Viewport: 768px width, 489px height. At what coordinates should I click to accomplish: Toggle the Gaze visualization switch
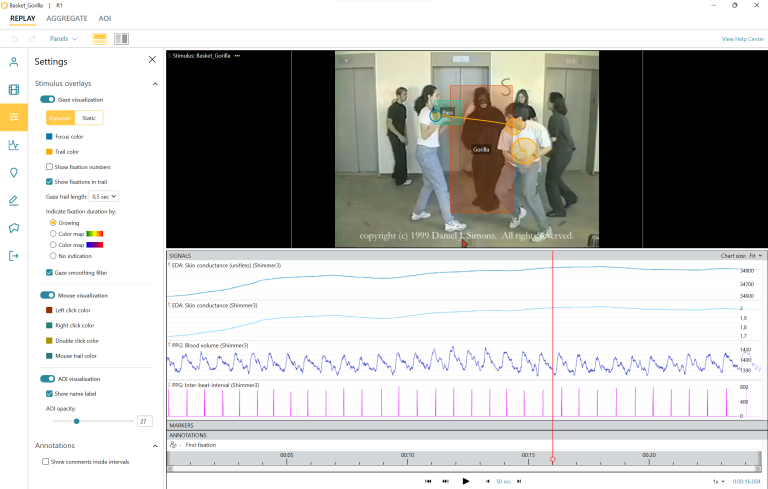(x=47, y=100)
